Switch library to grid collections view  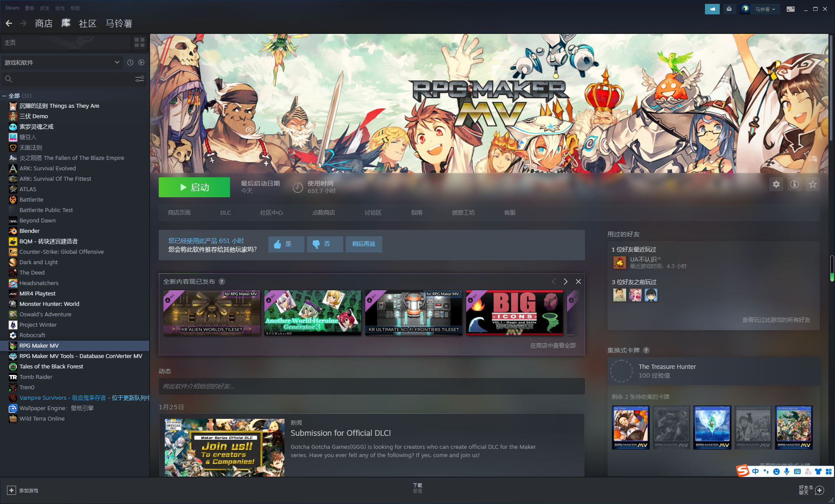pyautogui.click(x=140, y=42)
